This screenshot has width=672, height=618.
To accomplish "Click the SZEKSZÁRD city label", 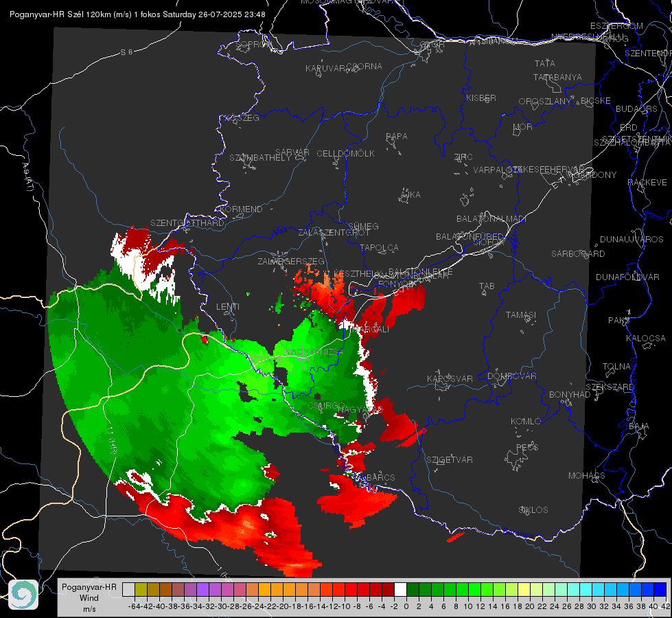I will (610, 387).
